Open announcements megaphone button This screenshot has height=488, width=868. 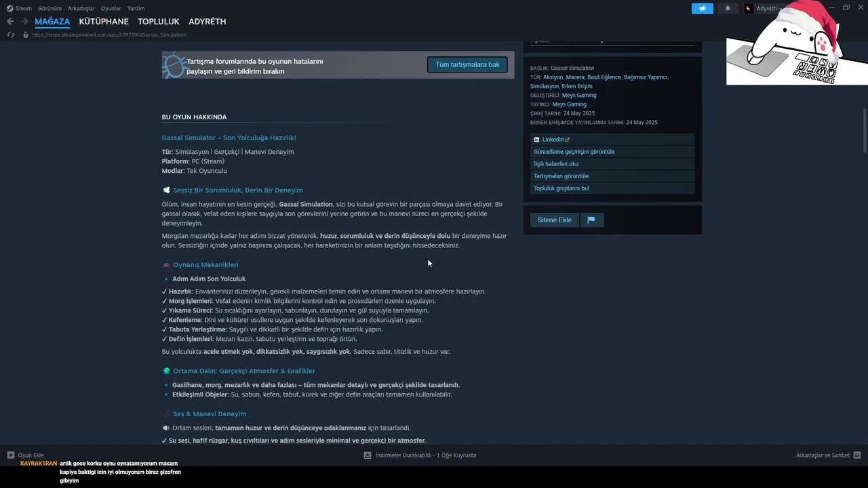point(703,9)
